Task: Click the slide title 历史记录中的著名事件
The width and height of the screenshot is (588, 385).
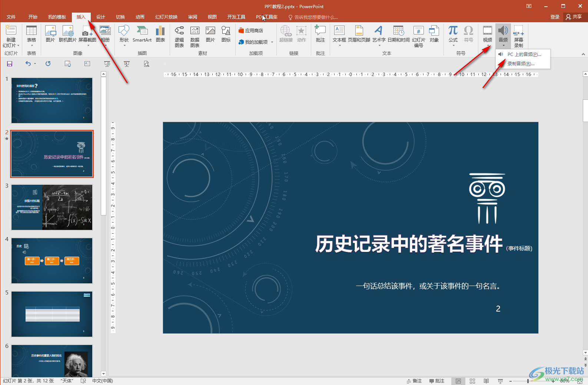Action: point(409,244)
